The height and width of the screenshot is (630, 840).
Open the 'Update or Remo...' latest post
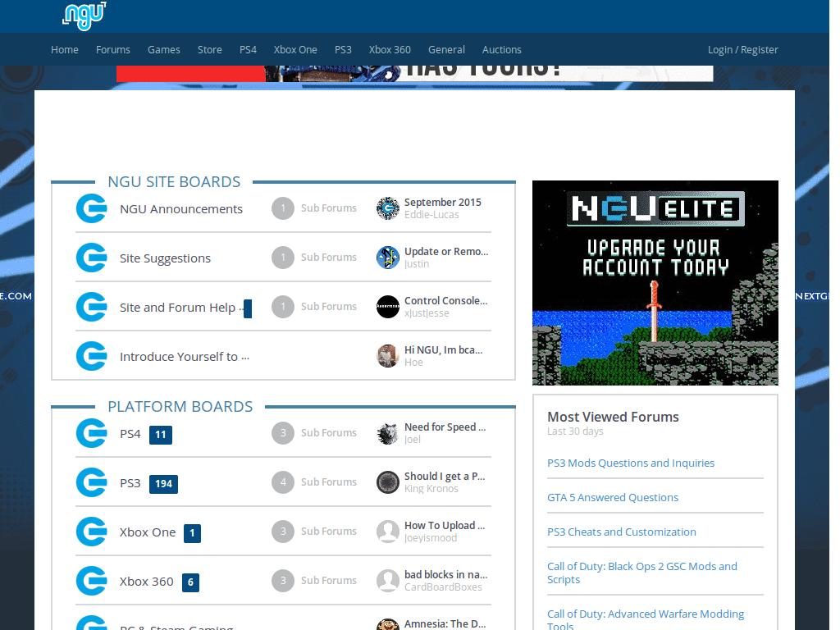pyautogui.click(x=446, y=252)
